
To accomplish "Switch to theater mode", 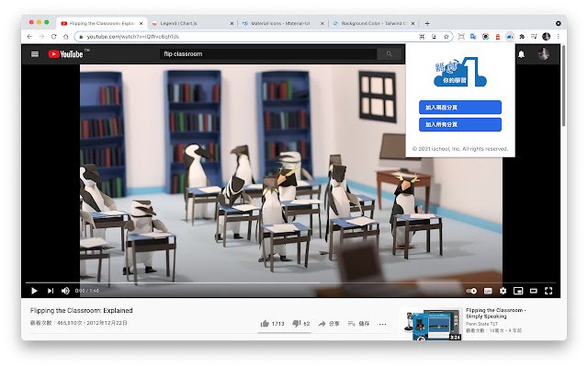I will 533,291.
